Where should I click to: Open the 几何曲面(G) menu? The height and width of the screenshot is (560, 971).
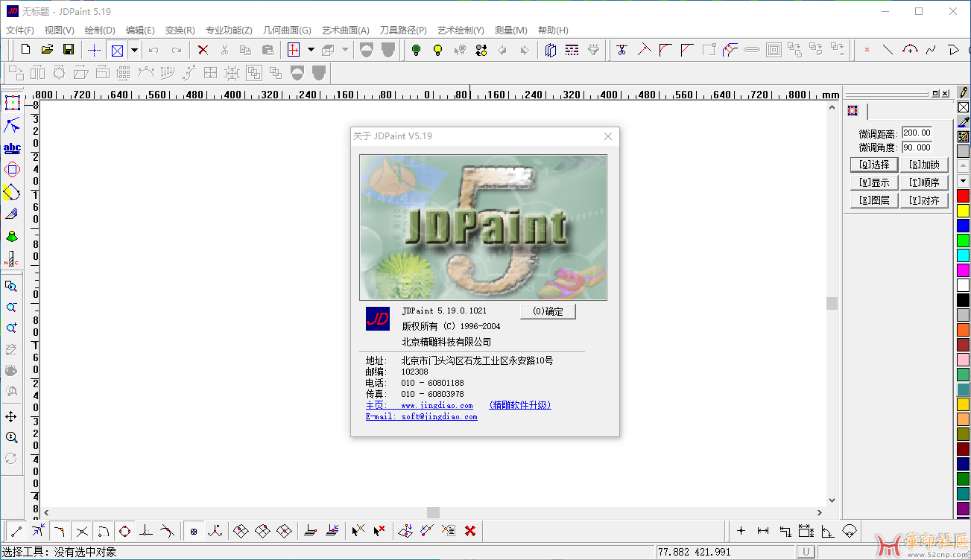(287, 31)
